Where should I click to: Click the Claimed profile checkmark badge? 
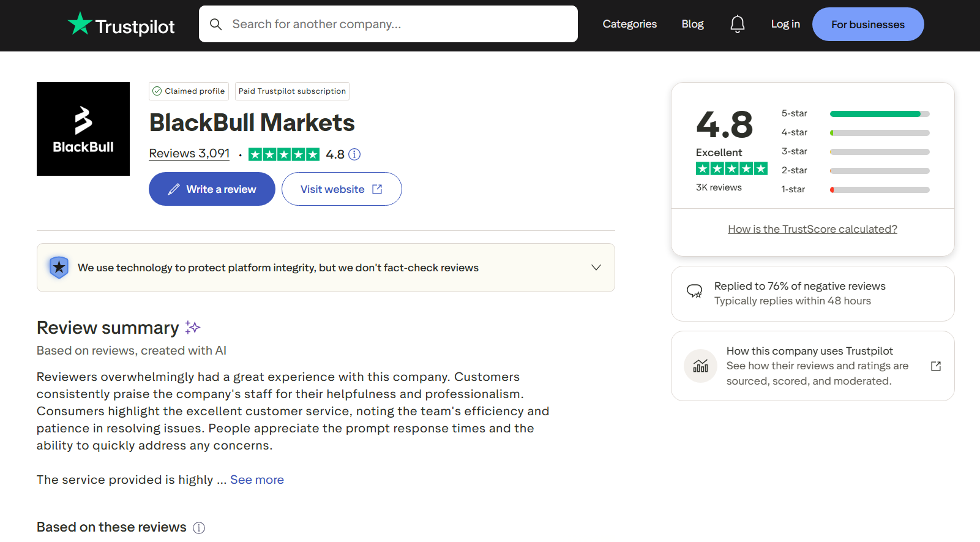(189, 91)
